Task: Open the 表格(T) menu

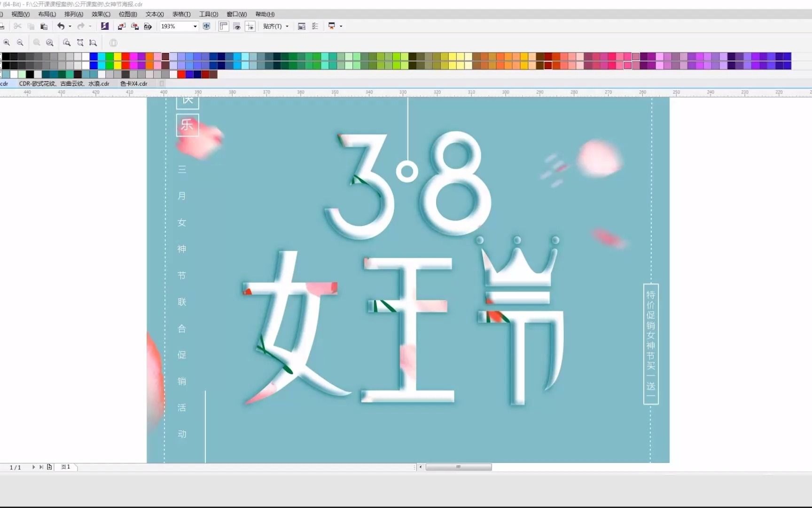Action: [x=181, y=14]
